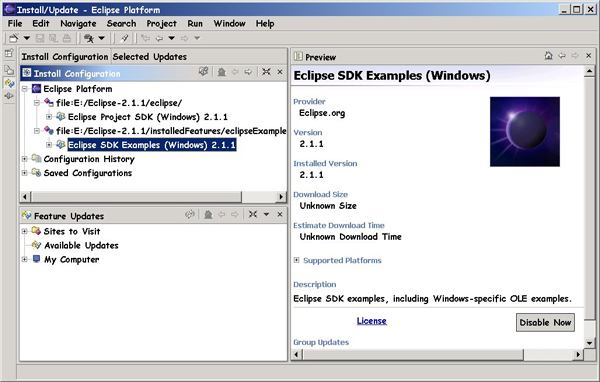Open the Run menu

(x=195, y=24)
